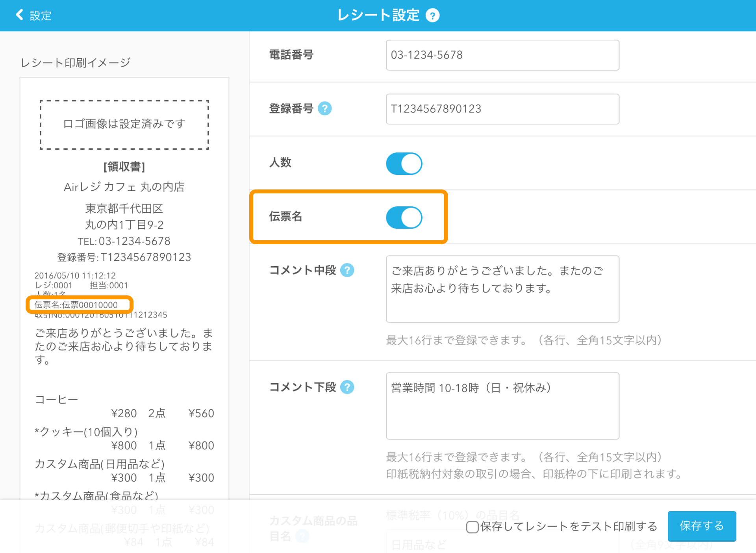The height and width of the screenshot is (553, 756).
Task: Click the レシート印刷イメージ heading
Action: click(76, 63)
